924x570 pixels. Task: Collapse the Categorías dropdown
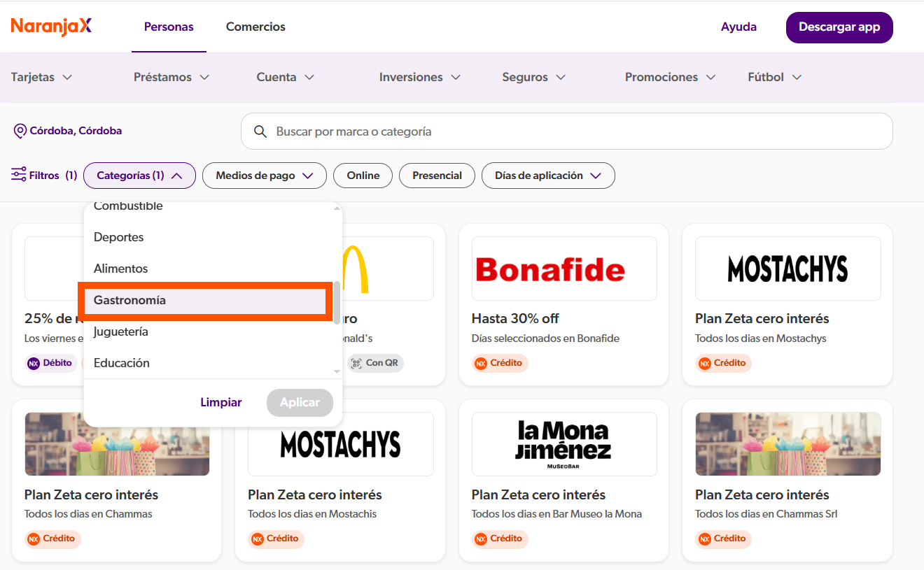tap(139, 175)
